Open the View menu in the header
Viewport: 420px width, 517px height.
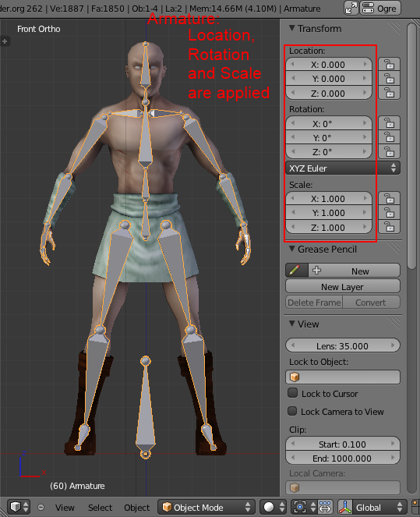point(65,508)
